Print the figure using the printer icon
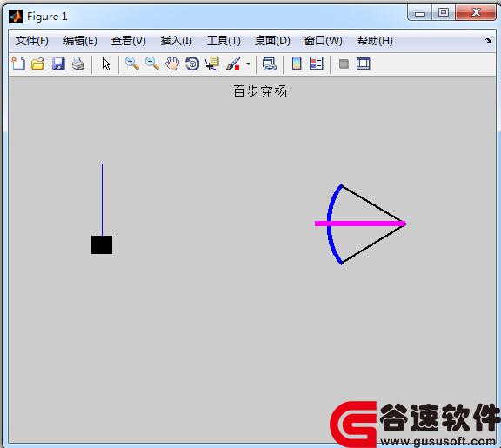The image size is (501, 448). click(78, 64)
